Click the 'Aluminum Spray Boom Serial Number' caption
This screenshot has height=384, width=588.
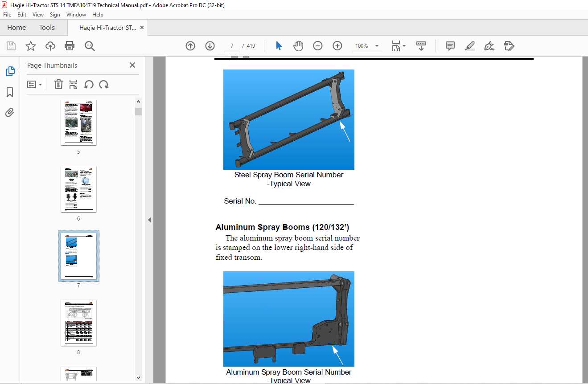(289, 372)
